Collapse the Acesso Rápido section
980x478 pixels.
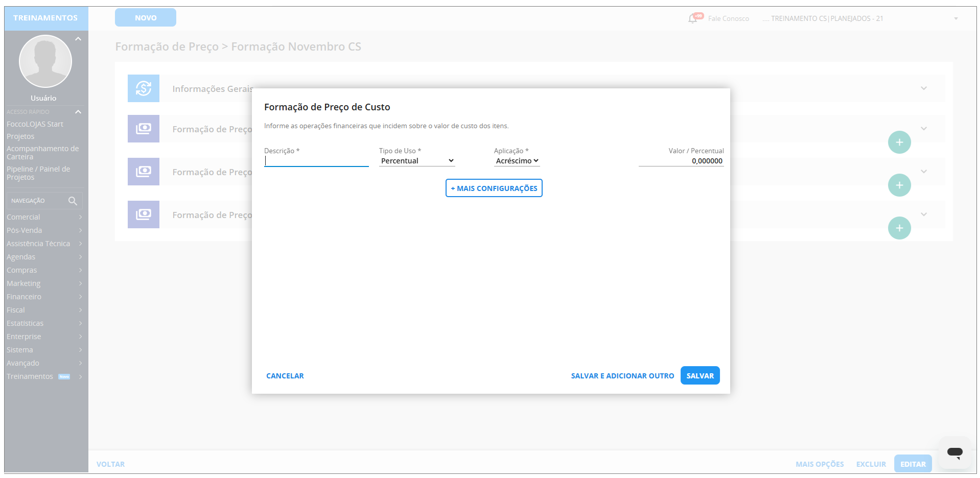click(x=78, y=112)
